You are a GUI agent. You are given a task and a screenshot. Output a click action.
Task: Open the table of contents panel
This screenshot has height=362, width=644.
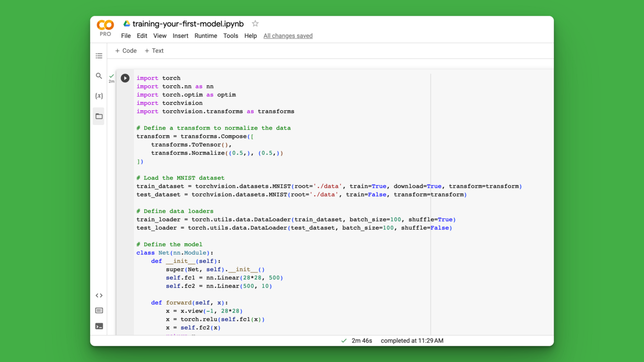coord(99,56)
